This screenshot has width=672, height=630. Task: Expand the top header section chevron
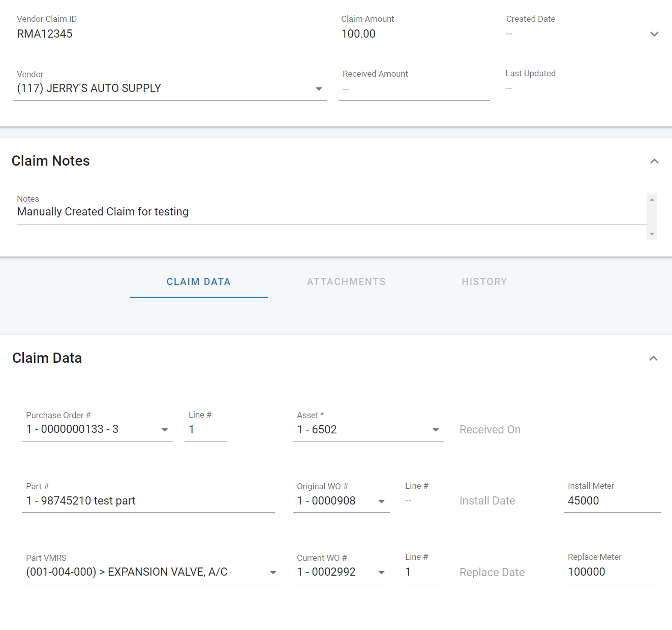click(x=654, y=34)
